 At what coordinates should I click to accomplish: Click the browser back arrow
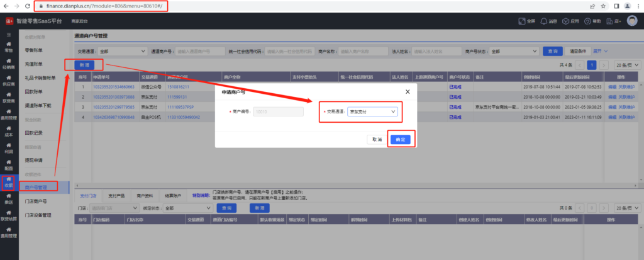click(x=6, y=6)
